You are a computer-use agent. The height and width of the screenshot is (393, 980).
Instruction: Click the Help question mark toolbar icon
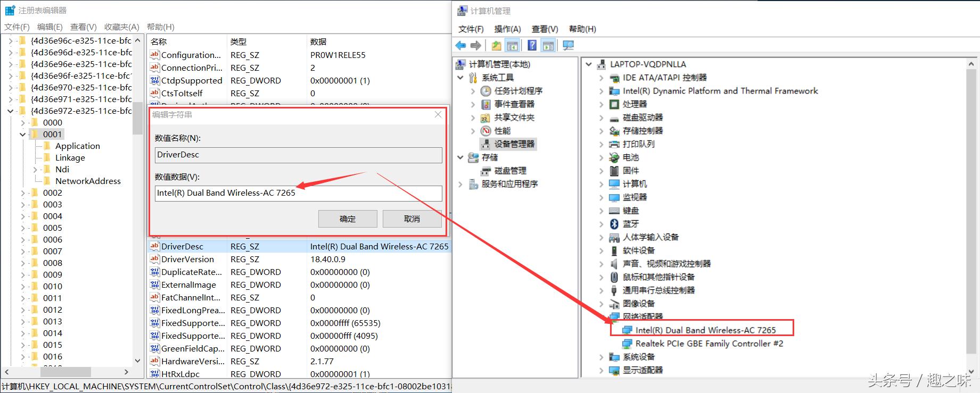[x=532, y=46]
